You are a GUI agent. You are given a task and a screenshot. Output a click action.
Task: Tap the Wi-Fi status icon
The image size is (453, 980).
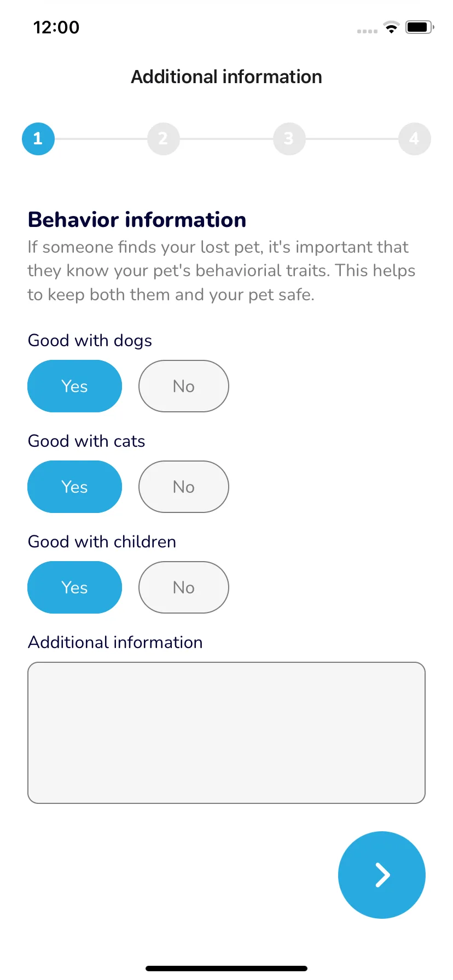(392, 27)
